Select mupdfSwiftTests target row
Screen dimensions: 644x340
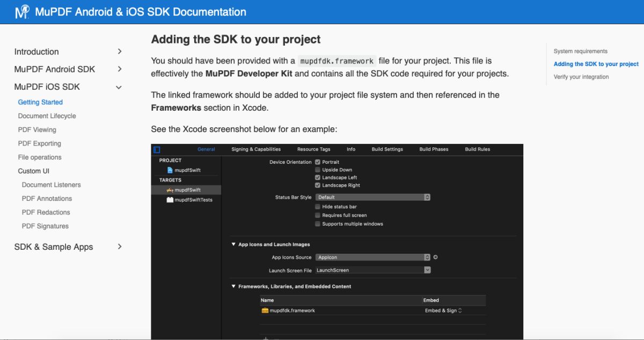point(187,200)
